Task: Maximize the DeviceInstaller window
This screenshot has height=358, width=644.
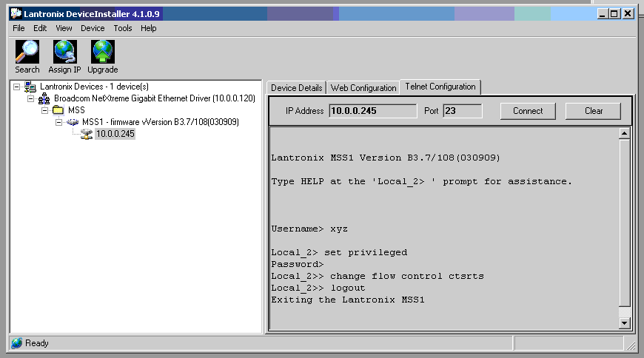Action: tap(614, 14)
